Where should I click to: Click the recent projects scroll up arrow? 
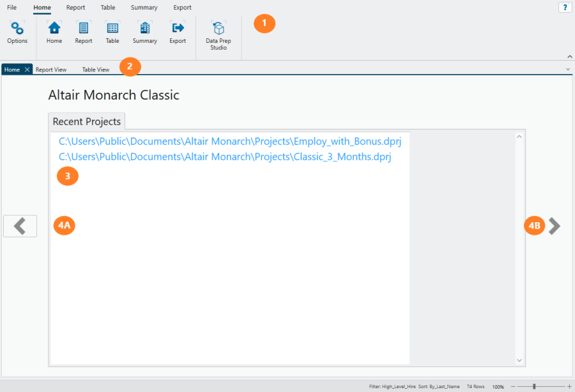tap(519, 137)
